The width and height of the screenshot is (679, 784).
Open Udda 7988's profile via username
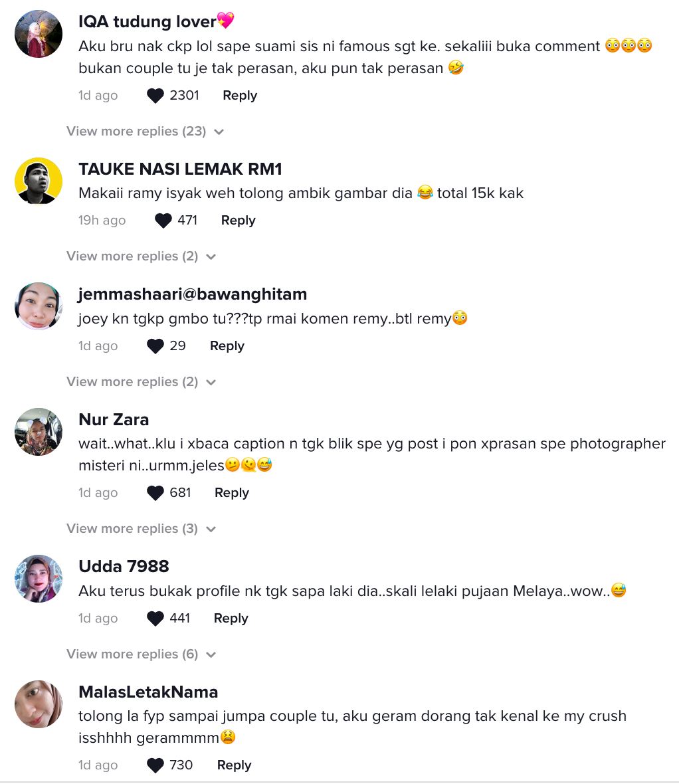pos(124,566)
